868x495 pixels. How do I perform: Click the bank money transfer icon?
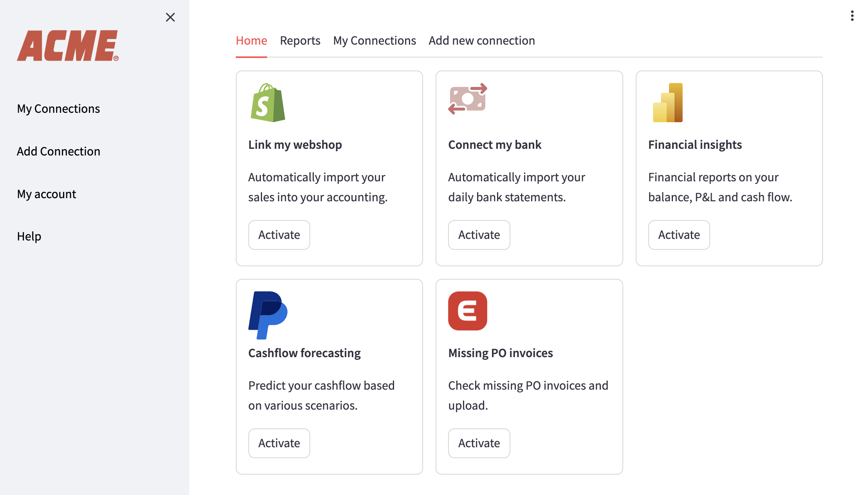point(468,99)
